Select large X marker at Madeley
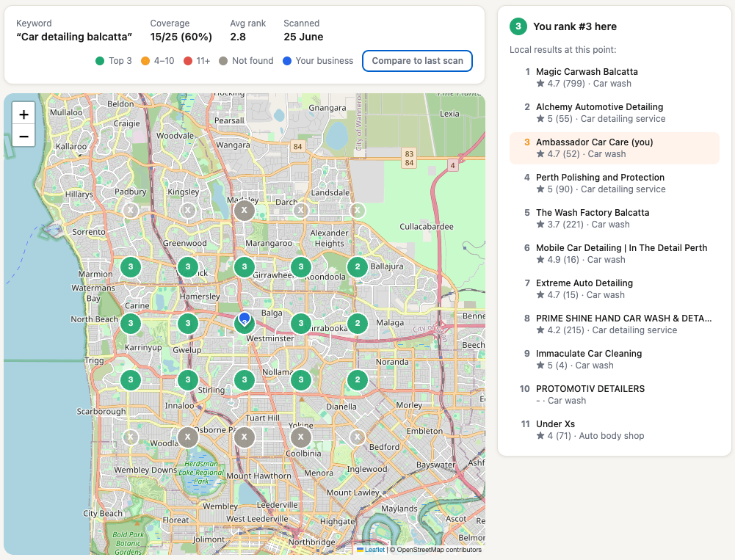 (x=245, y=211)
